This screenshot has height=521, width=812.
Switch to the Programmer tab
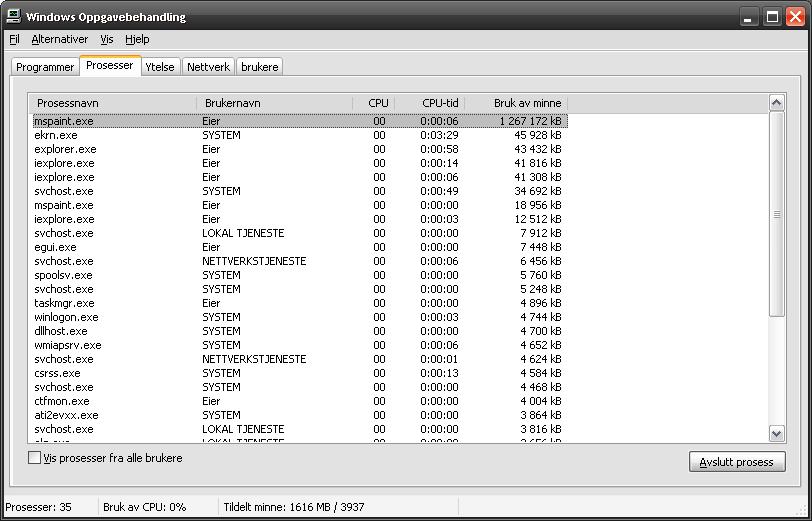pos(45,67)
